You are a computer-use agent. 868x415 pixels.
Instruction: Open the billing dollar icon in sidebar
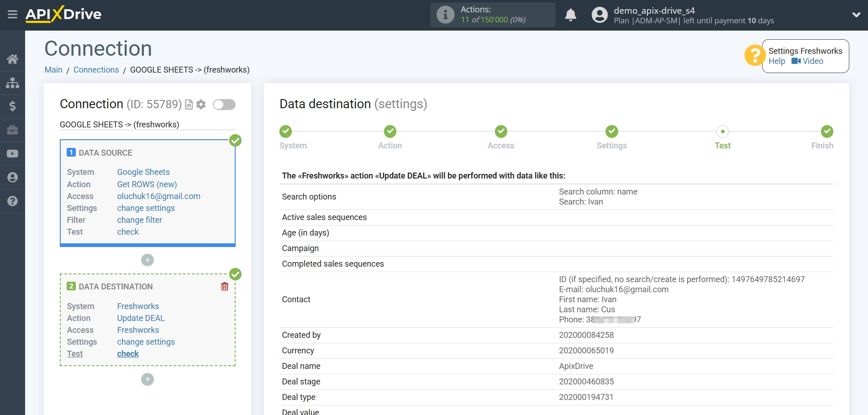coord(12,106)
